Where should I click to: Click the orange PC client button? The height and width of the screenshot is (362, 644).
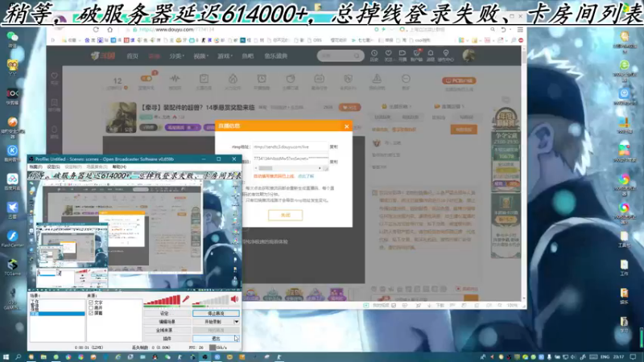pyautogui.click(x=459, y=80)
